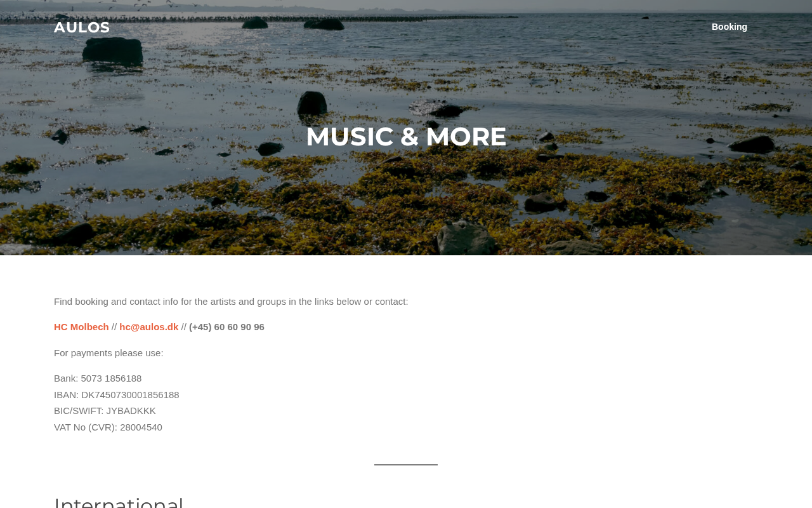The height and width of the screenshot is (508, 812).
Task: Click the phone number (+45) 60 60 90 96
Action: [x=226, y=327]
